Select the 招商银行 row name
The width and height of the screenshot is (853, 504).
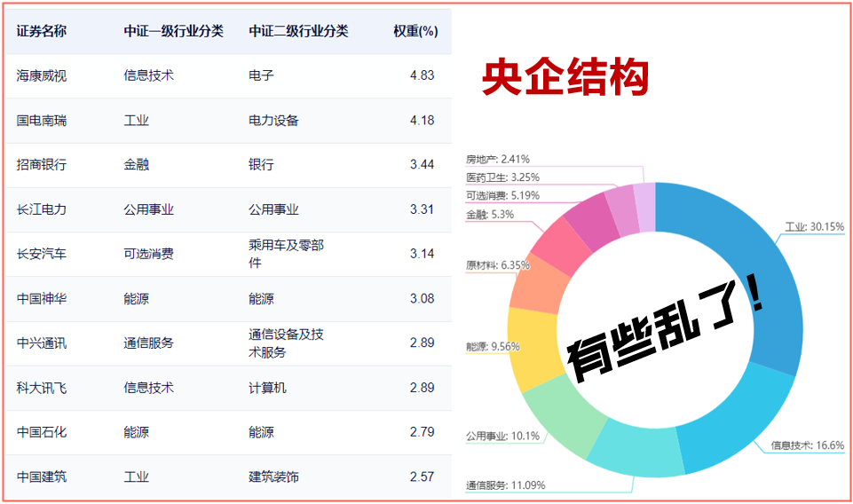[x=41, y=164]
